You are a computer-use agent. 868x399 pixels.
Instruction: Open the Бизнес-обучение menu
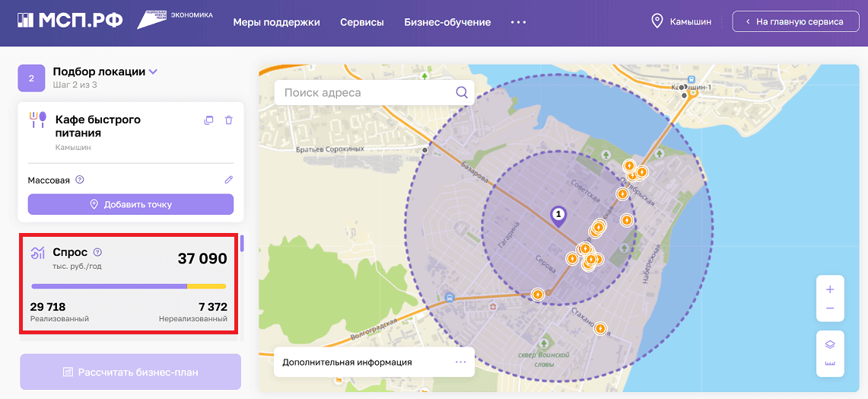click(447, 22)
